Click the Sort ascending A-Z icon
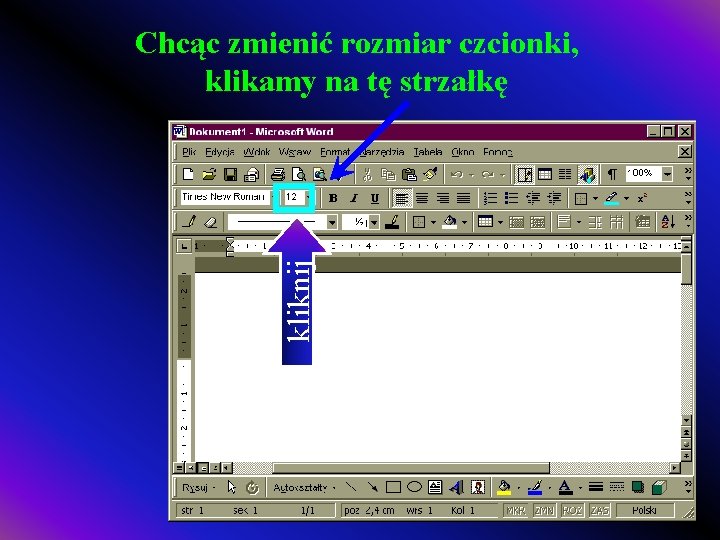Screen dimensions: 720x540 pos(668,222)
